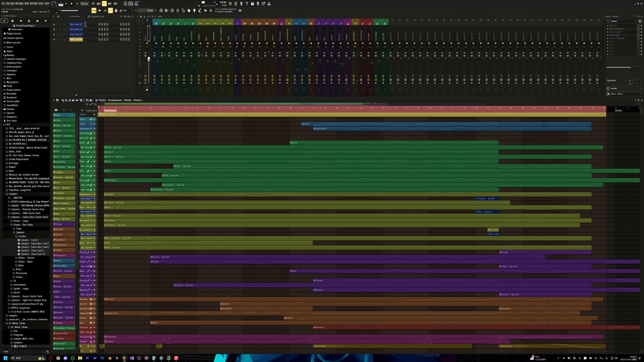Open the mixer view from toolbar
The width and height of the screenshot is (644, 362).
(x=178, y=10)
